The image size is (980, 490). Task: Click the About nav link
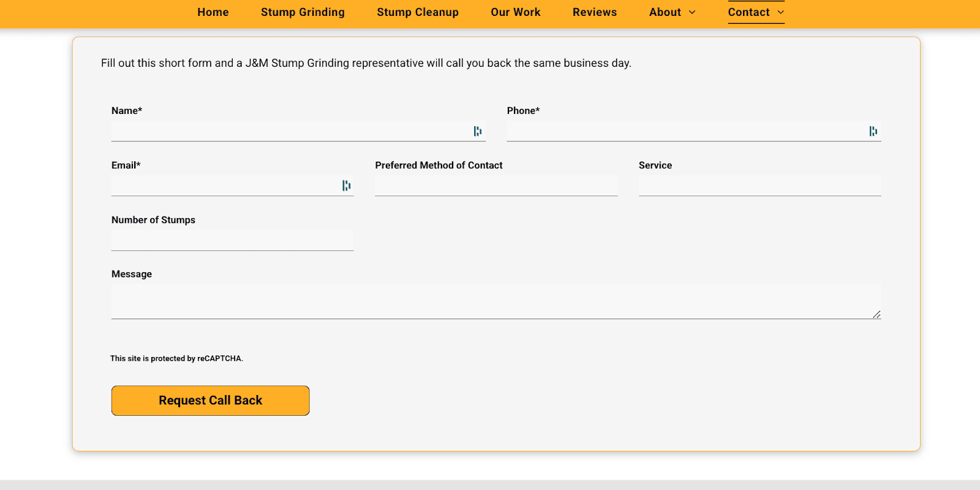[x=665, y=12]
